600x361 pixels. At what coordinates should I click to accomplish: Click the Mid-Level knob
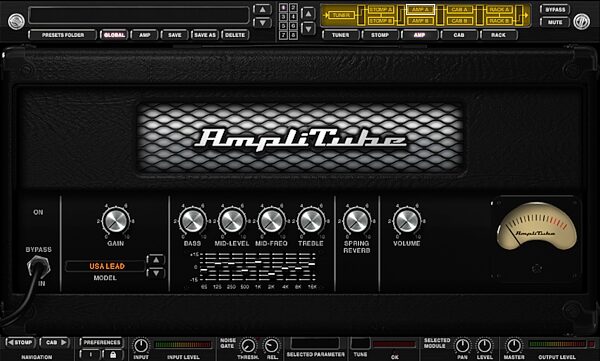pyautogui.click(x=232, y=221)
